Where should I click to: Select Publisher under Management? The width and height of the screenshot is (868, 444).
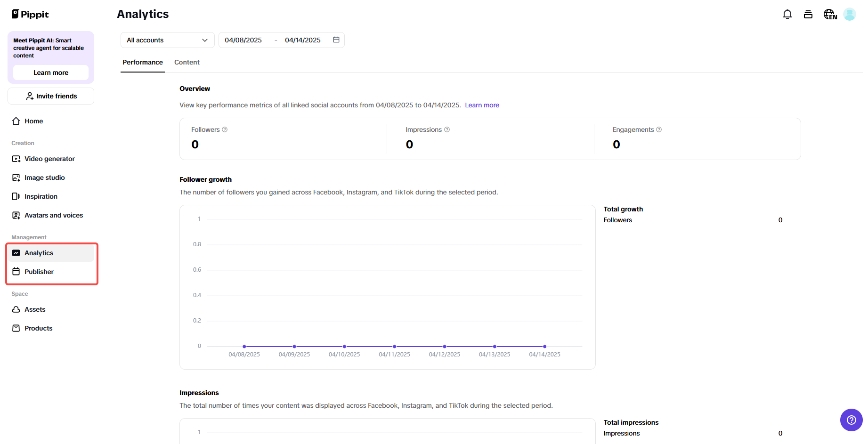pos(39,272)
